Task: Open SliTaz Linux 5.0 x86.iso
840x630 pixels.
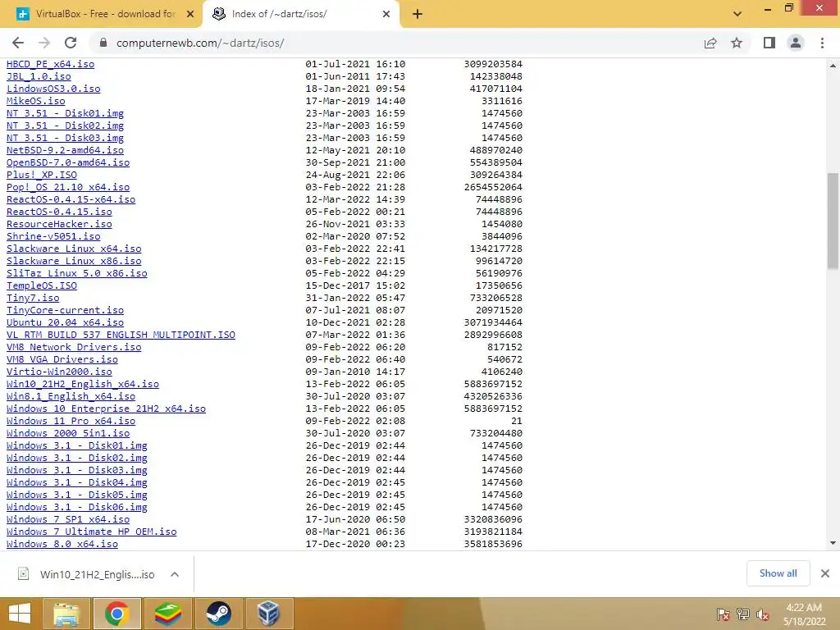Action: tap(77, 273)
